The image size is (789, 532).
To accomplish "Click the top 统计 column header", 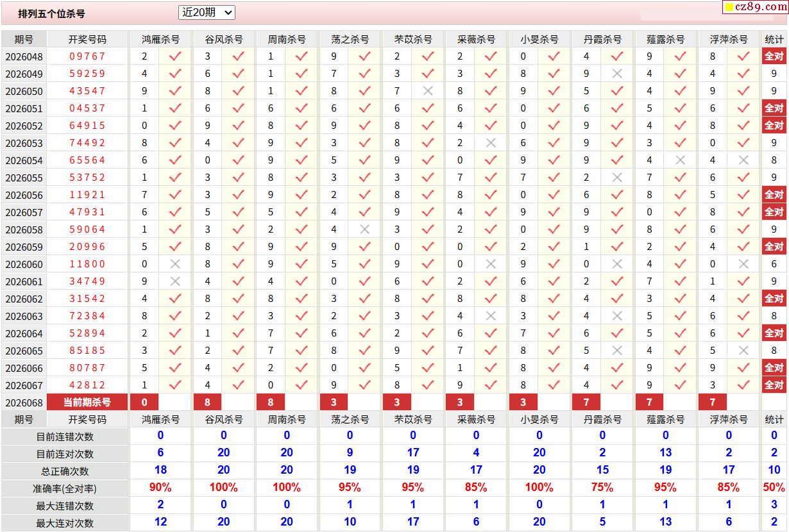I will click(774, 39).
